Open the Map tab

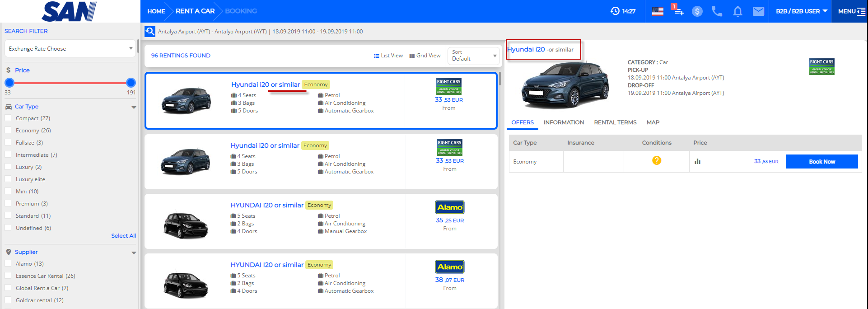(653, 122)
